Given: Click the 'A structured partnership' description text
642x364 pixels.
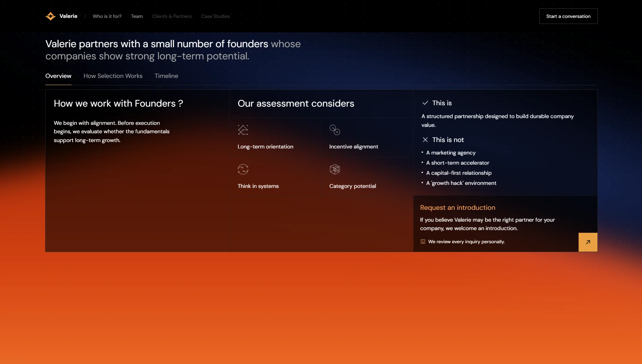Looking at the screenshot, I should click(x=498, y=120).
